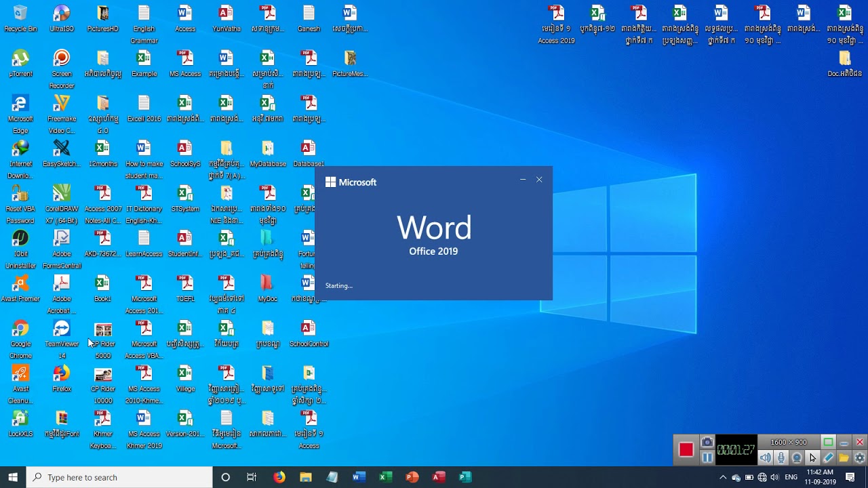Select the Google Chrome desktop shortcut
The width and height of the screenshot is (868, 488).
pos(20,339)
